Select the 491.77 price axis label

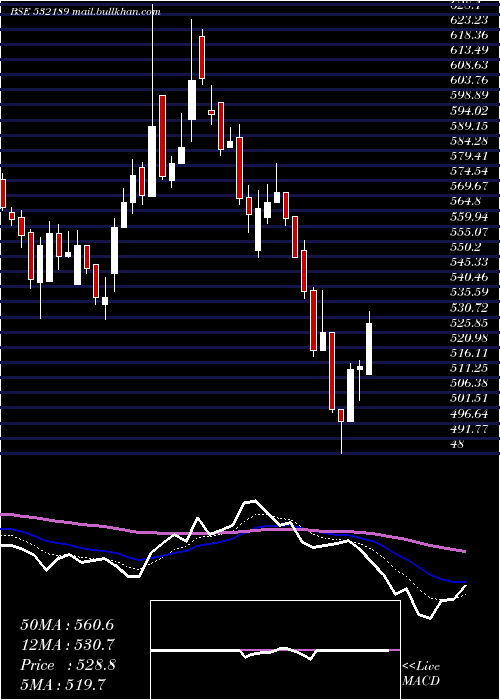pos(469,429)
